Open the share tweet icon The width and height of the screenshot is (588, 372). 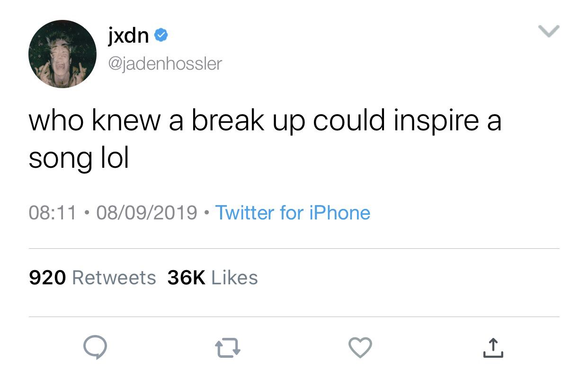[493, 348]
